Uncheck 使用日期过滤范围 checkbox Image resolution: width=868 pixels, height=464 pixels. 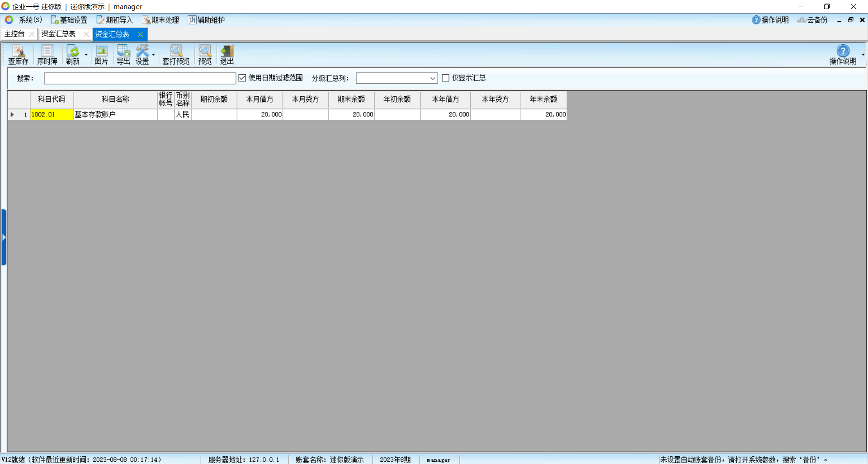(242, 78)
